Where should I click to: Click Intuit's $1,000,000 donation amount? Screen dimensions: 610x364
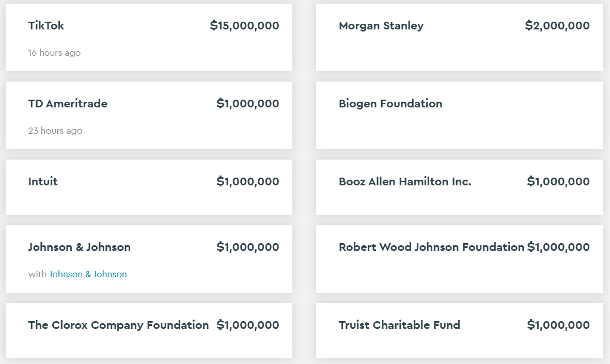248,182
